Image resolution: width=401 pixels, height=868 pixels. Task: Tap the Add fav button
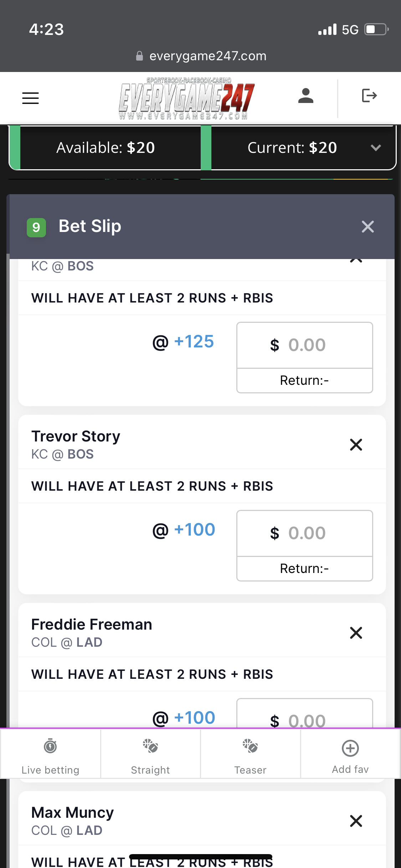point(350,754)
